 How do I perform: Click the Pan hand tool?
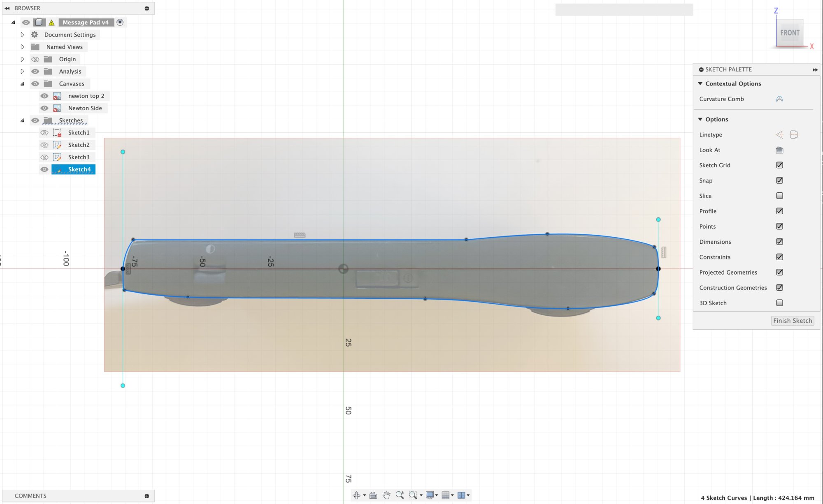[386, 495]
